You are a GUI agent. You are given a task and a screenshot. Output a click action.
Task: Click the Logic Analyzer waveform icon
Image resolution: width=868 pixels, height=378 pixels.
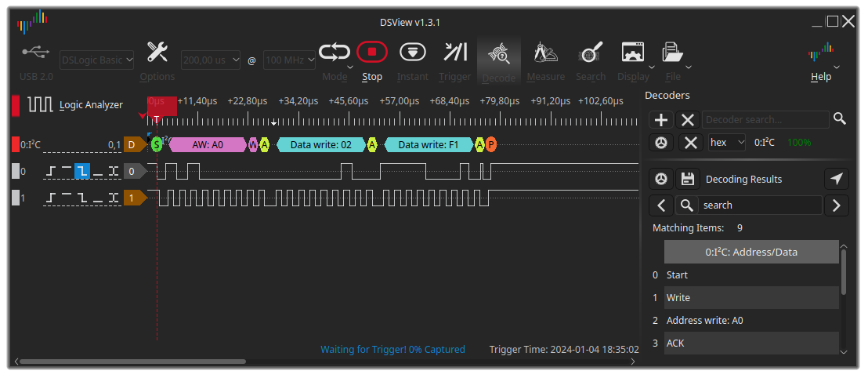point(41,105)
